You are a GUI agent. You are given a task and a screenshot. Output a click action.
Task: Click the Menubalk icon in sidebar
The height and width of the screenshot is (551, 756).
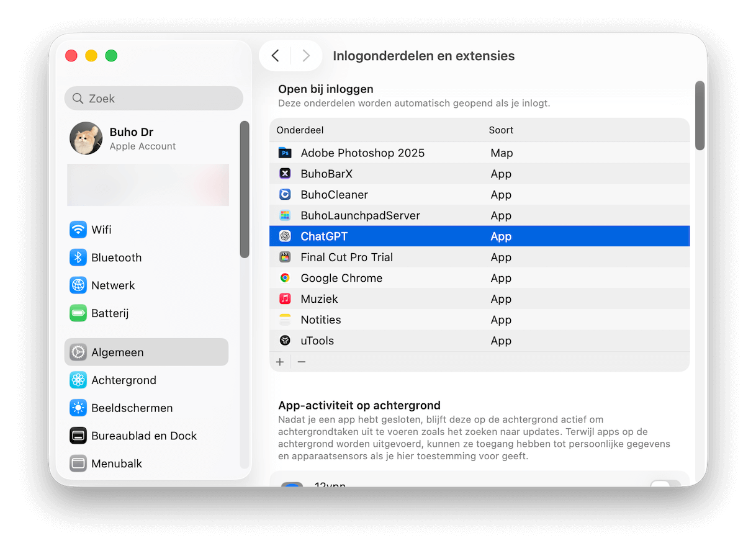pos(78,464)
